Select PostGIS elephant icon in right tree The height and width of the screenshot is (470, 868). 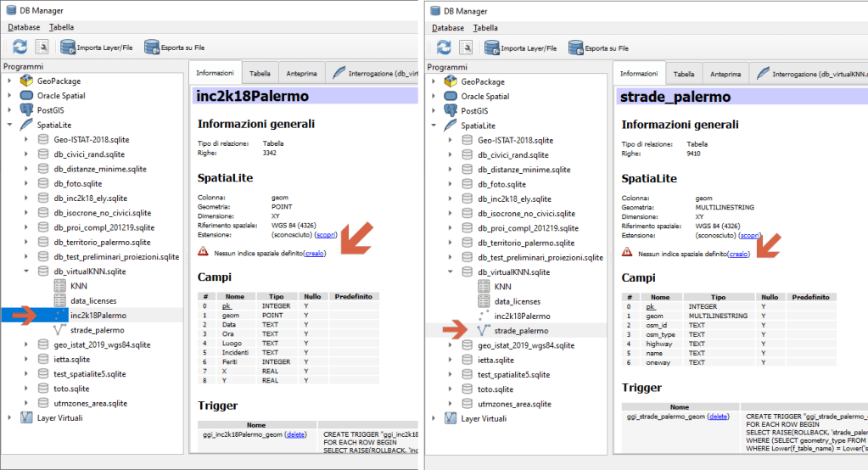(451, 111)
